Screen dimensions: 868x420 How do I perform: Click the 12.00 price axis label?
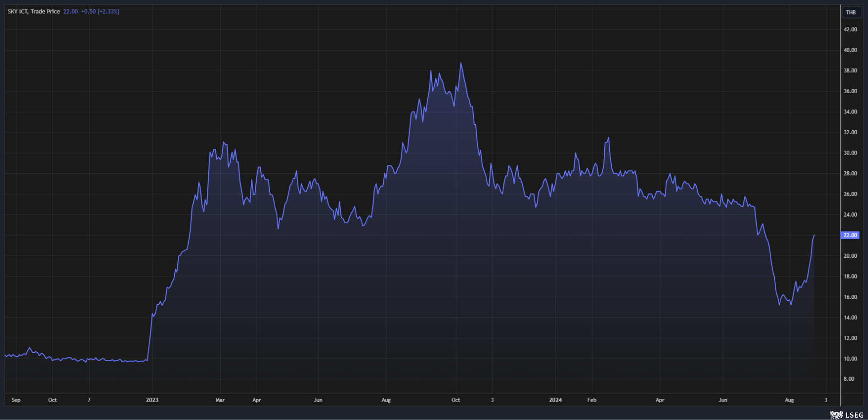pos(850,338)
